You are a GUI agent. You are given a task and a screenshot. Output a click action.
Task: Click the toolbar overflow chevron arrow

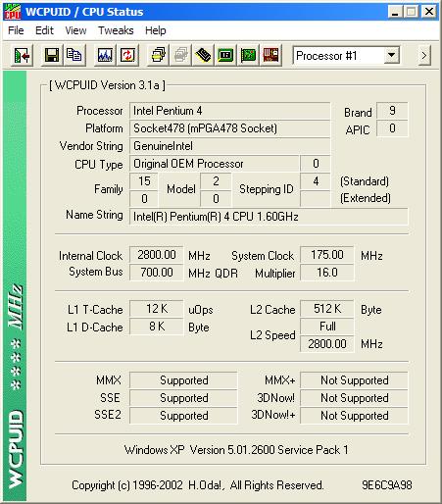click(424, 55)
